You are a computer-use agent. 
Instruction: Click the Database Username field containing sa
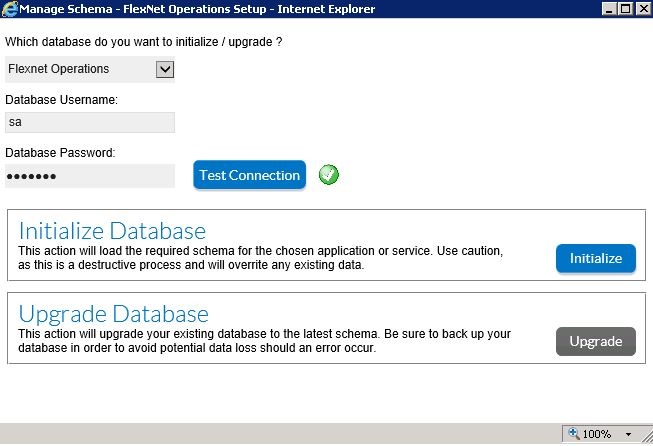(x=90, y=122)
